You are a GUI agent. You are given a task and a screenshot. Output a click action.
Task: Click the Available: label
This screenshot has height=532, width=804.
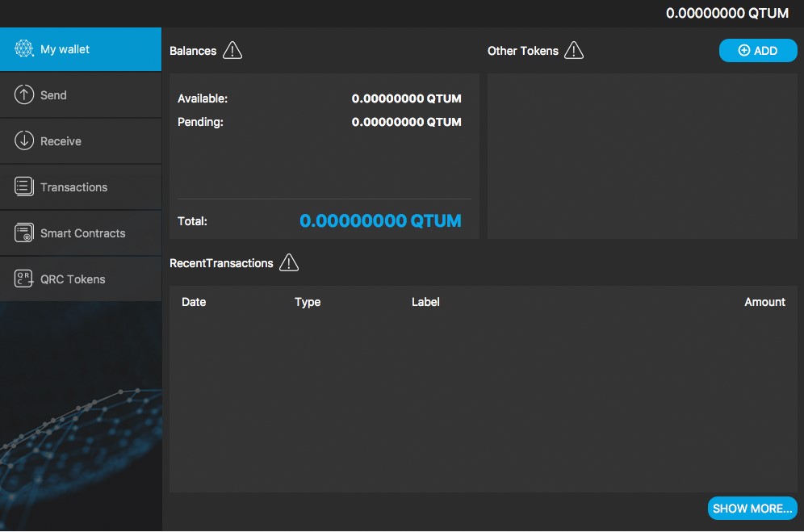click(203, 98)
